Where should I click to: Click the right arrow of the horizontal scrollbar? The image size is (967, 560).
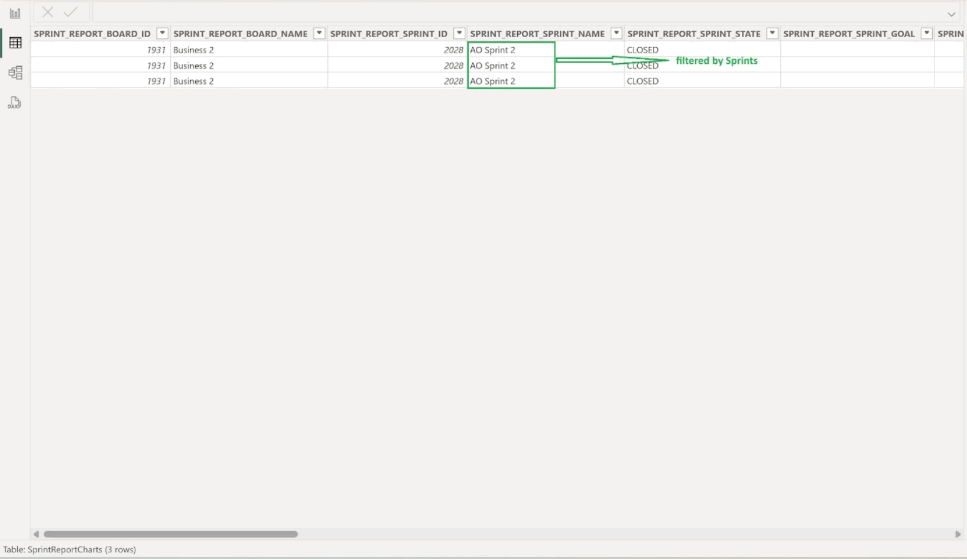[x=958, y=534]
